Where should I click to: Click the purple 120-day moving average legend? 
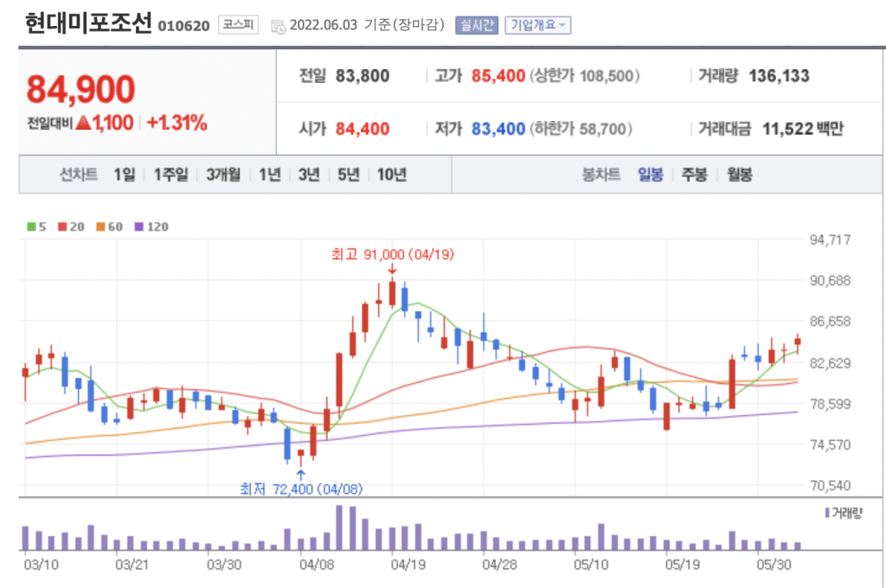153,227
